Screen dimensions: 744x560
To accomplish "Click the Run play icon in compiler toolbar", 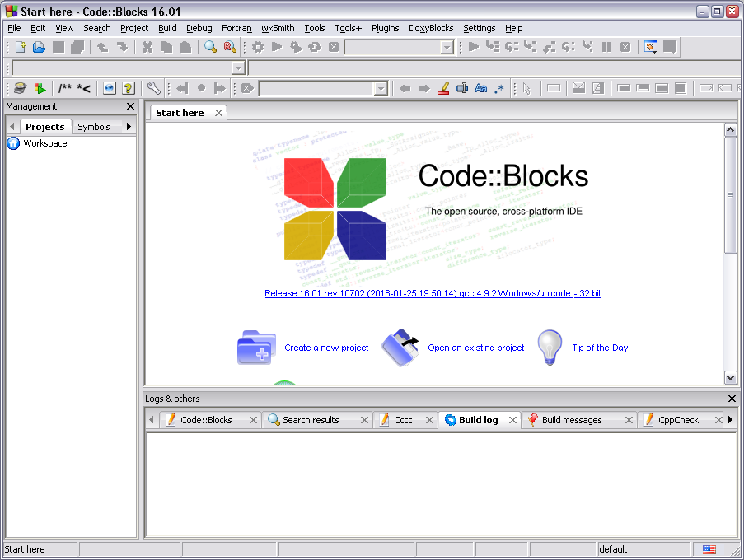I will click(x=277, y=47).
